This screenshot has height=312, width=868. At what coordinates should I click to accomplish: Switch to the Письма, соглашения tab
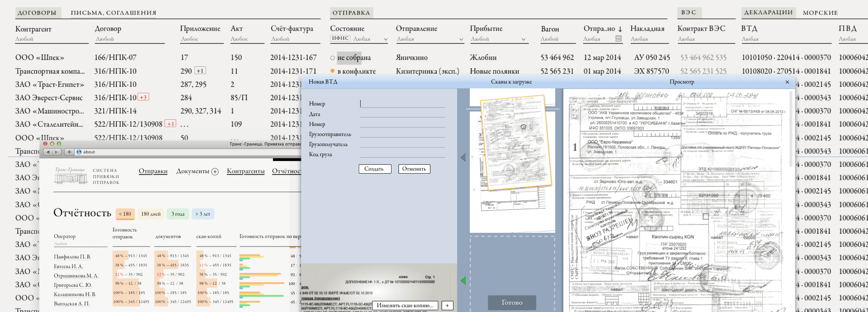click(113, 13)
